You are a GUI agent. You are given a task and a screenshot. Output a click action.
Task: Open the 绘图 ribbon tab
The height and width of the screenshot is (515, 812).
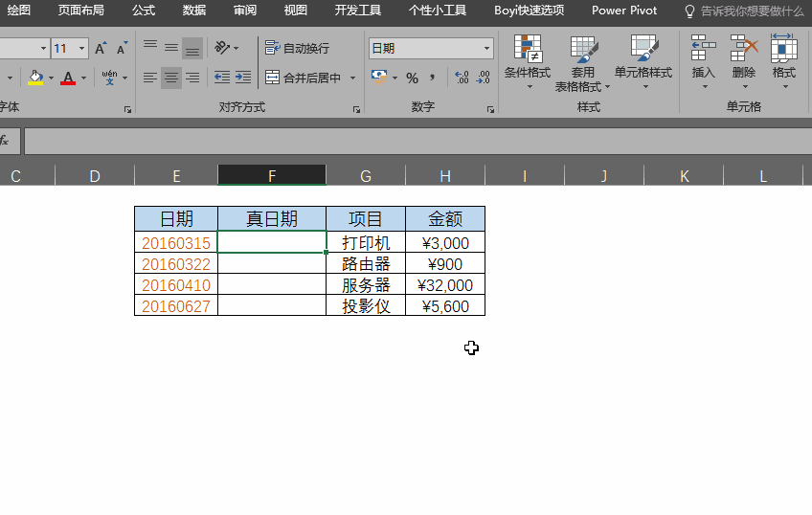[17, 11]
